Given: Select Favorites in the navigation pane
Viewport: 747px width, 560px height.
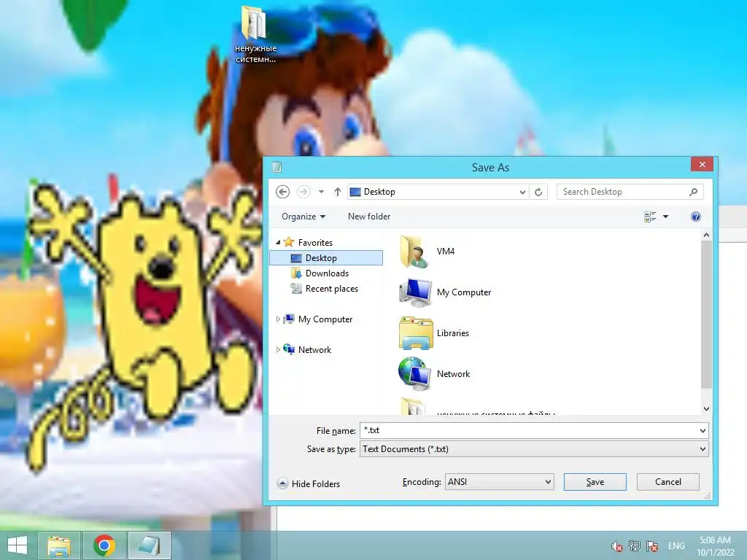Looking at the screenshot, I should click(x=315, y=243).
